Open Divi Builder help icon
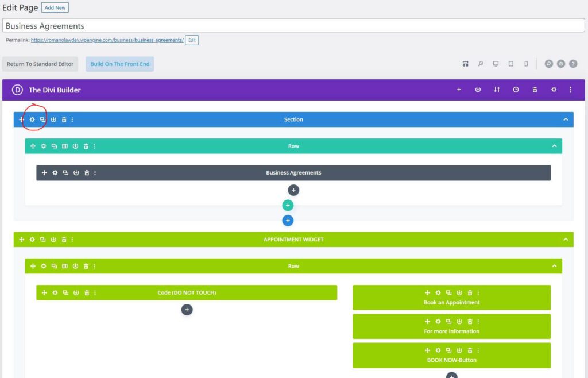 pos(573,64)
